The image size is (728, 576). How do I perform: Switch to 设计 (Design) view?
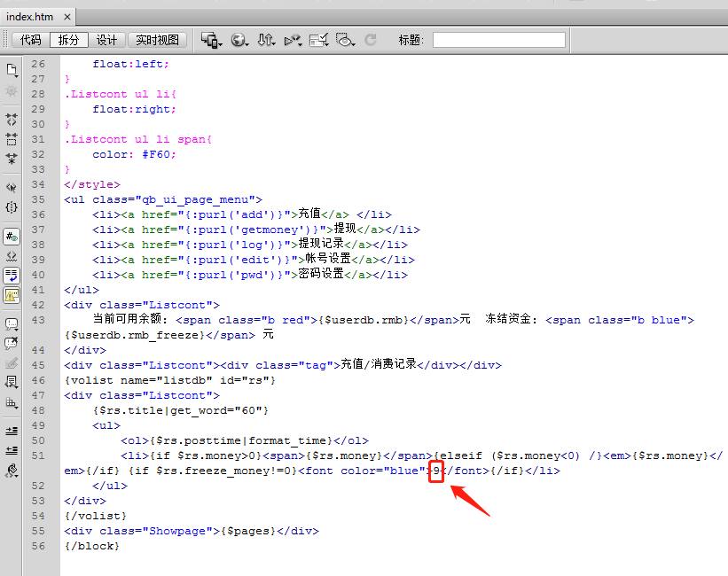click(x=106, y=40)
